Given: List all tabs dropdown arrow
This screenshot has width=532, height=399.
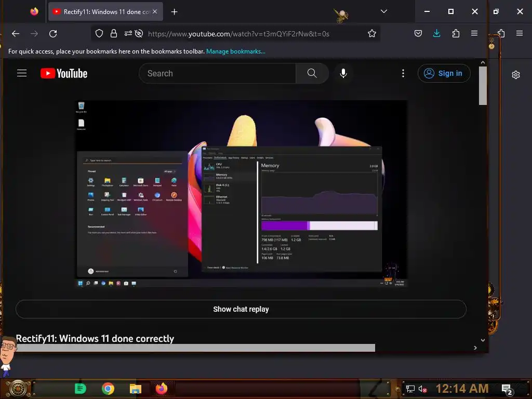Looking at the screenshot, I should pos(384,11).
